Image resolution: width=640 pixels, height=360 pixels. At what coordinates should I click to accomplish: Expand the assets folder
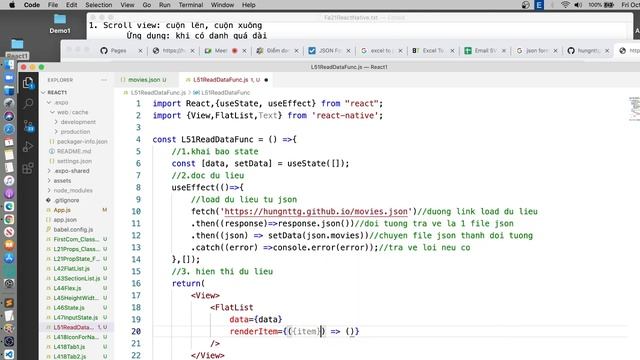point(49,181)
